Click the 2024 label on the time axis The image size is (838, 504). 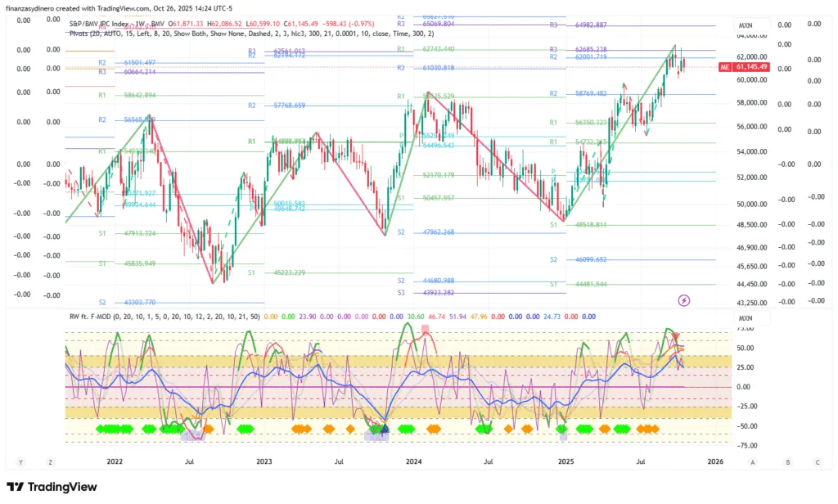click(413, 462)
